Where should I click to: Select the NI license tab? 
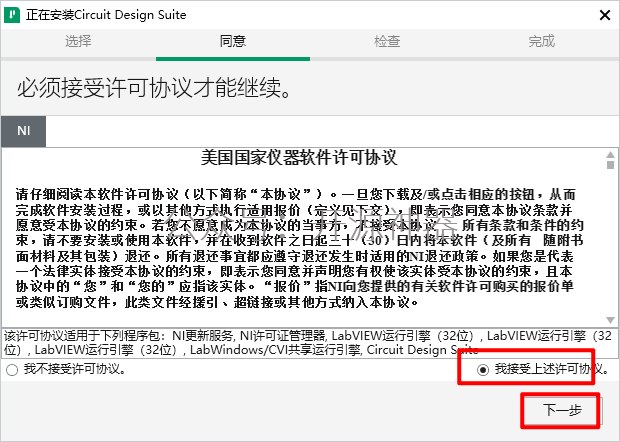[24, 131]
